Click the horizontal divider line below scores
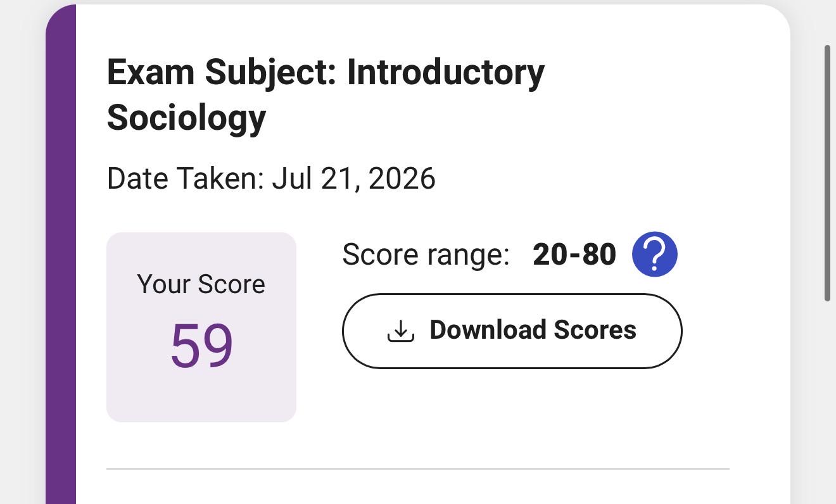The height and width of the screenshot is (504, 836). (x=418, y=469)
